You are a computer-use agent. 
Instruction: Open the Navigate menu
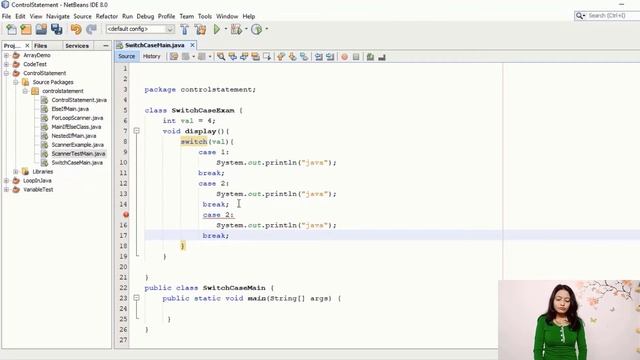58,16
